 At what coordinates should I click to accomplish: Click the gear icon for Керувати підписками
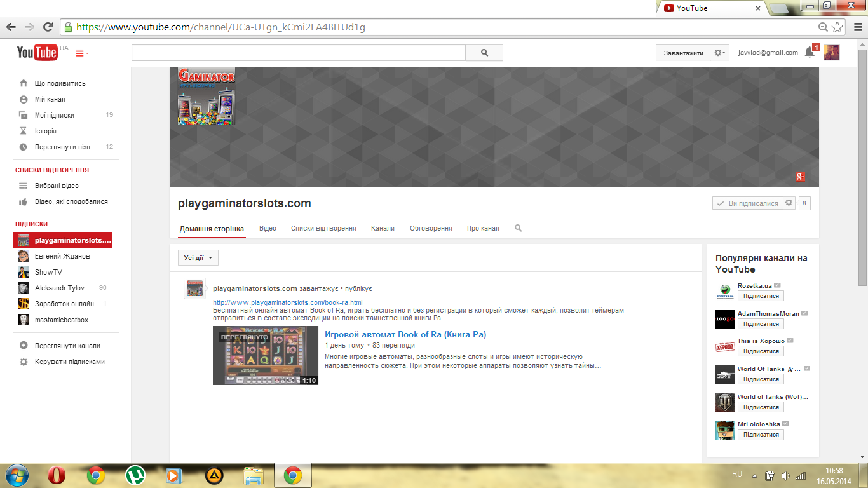[x=24, y=362]
